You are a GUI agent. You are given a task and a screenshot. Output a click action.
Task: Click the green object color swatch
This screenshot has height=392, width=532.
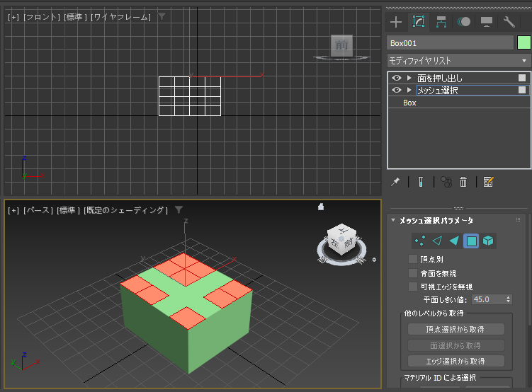[523, 42]
